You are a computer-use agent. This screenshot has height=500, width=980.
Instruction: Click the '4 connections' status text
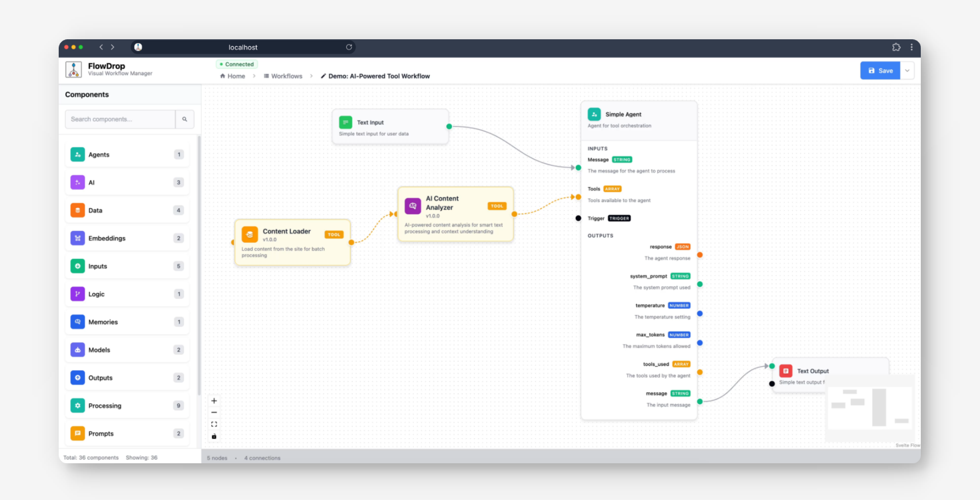tap(262, 458)
